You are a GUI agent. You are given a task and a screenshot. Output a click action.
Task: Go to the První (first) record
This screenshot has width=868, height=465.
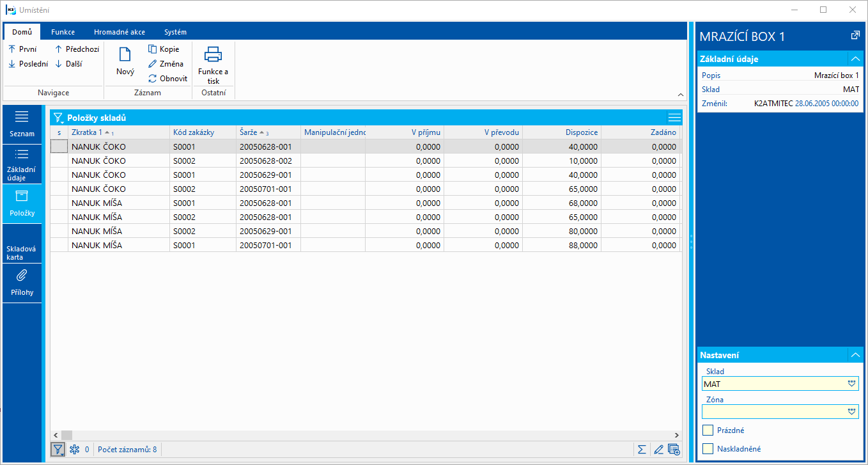click(x=22, y=49)
